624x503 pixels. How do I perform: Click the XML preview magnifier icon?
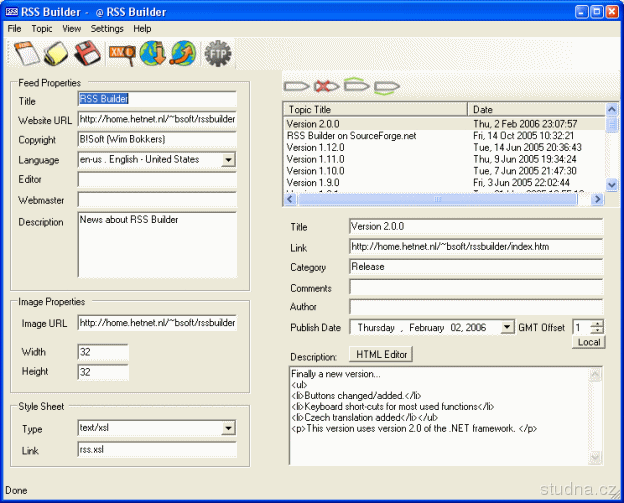[x=122, y=54]
